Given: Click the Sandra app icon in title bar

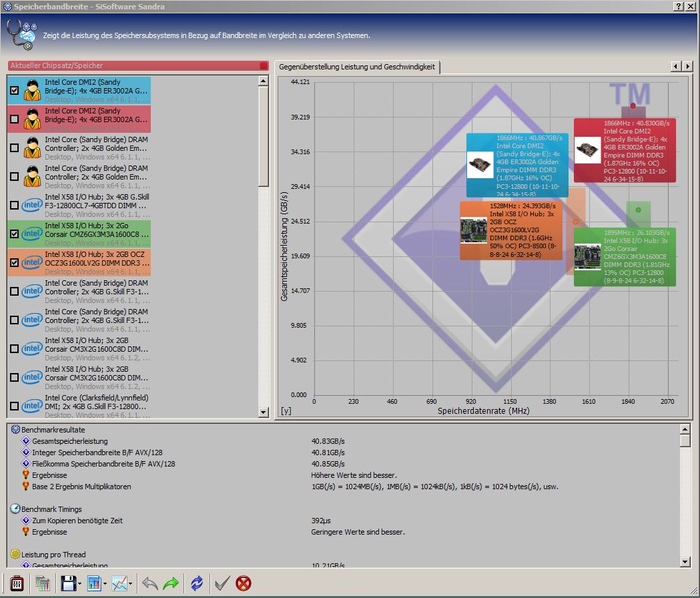Looking at the screenshot, I should coord(7,6).
